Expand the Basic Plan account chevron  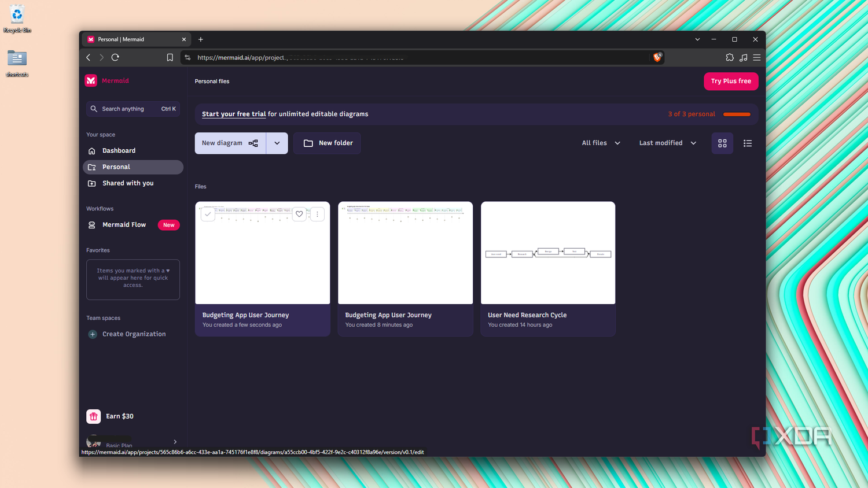point(175,442)
